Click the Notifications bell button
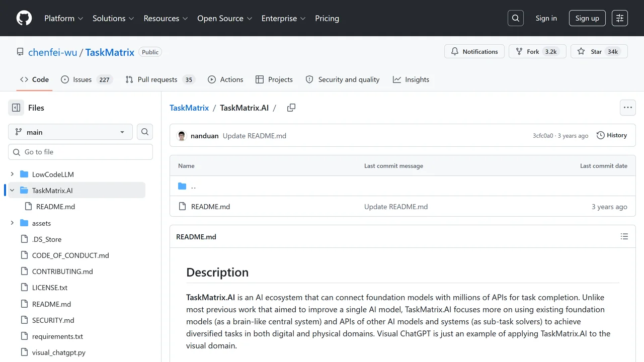Viewport: 644px width, 362px height. coord(474,51)
